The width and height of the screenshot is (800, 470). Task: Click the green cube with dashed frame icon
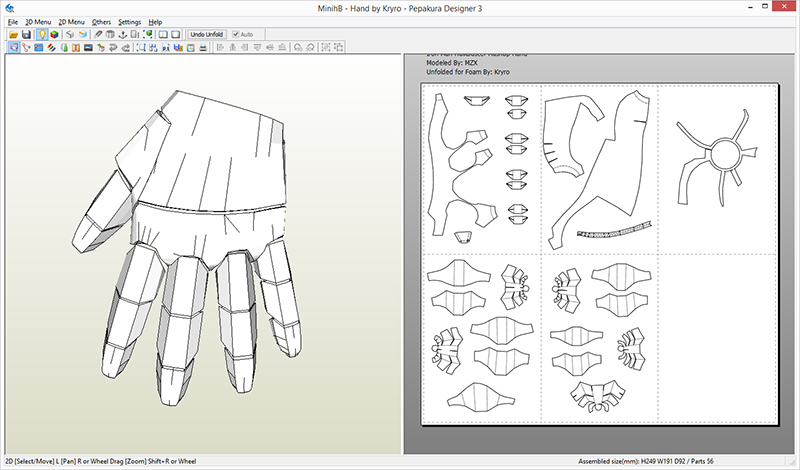click(147, 34)
